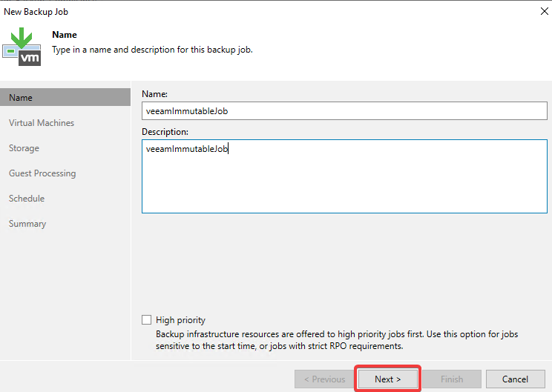The image size is (552, 392).
Task: Click the VM backup job wizard icon
Action: click(x=22, y=47)
